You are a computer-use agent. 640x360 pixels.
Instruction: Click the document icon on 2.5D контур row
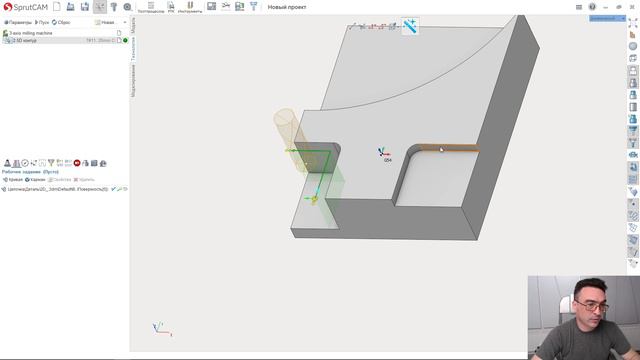click(119, 40)
